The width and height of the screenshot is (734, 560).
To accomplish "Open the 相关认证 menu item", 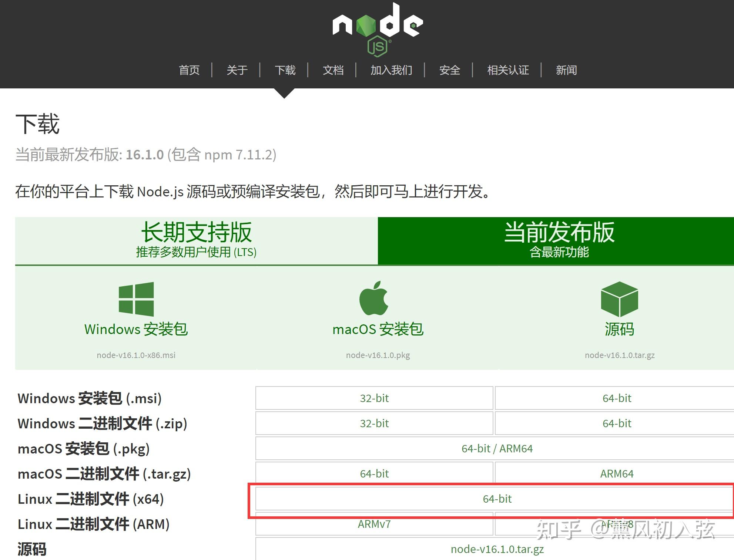I will [508, 70].
